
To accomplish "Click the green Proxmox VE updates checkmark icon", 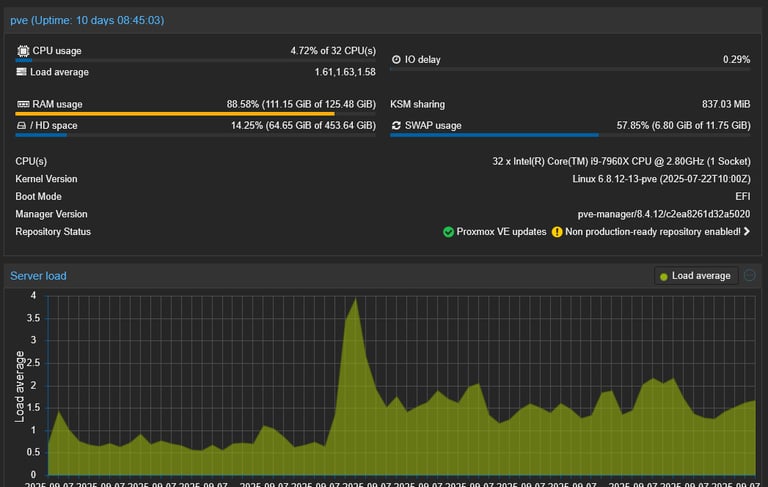I will [448, 232].
